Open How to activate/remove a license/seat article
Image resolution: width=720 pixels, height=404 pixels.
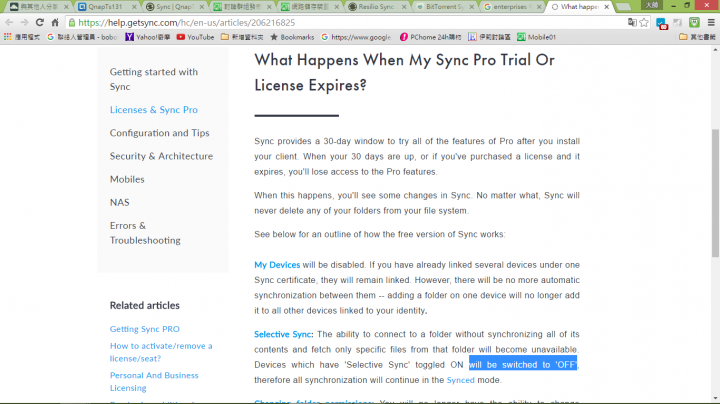coord(161,352)
